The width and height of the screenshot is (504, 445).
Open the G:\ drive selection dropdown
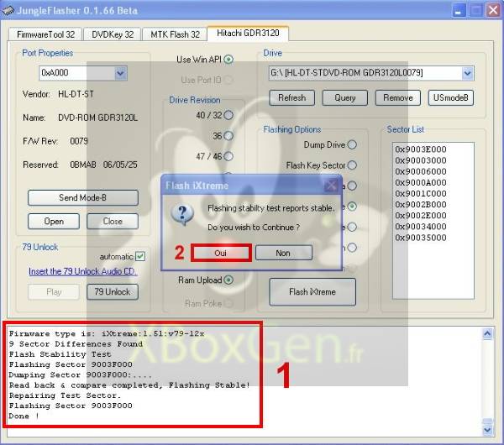pos(468,73)
